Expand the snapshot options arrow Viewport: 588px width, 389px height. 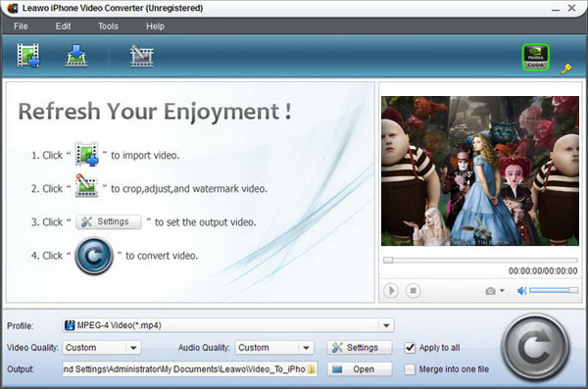pos(502,291)
